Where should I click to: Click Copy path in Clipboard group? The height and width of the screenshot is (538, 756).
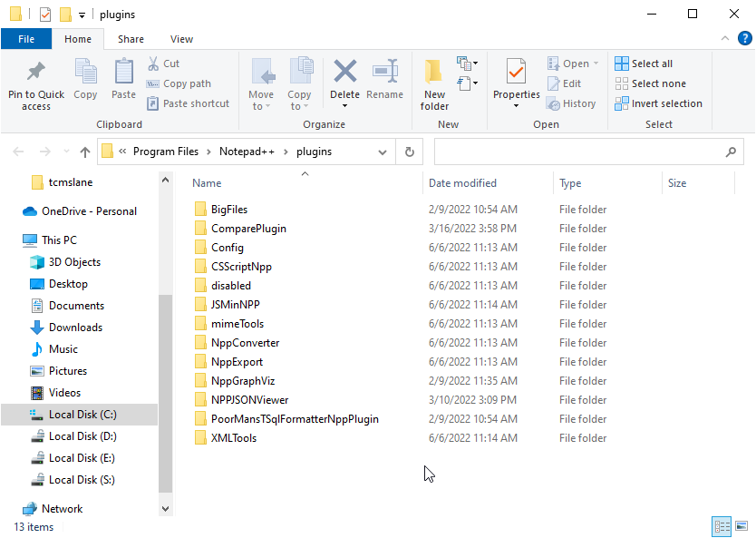(x=179, y=83)
